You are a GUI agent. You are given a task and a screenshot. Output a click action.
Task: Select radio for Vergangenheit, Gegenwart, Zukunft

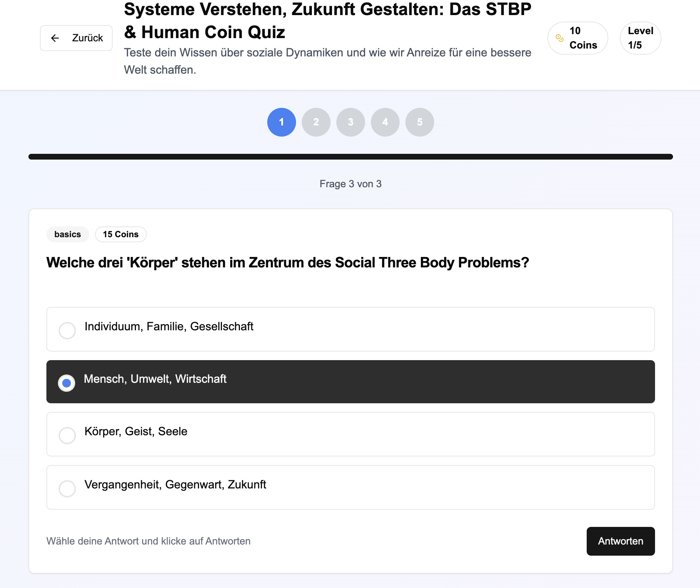(67, 488)
